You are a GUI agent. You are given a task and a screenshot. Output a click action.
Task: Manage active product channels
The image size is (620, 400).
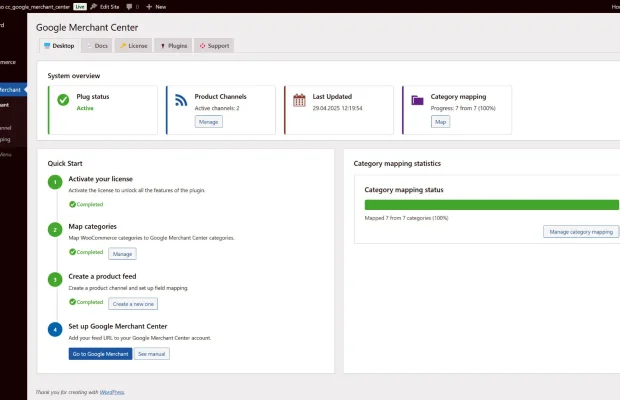tap(208, 122)
